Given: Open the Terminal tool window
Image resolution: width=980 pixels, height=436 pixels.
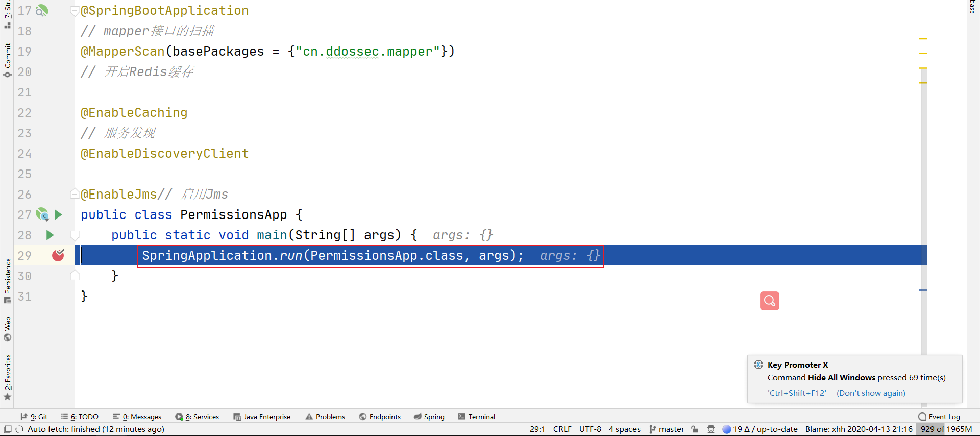Looking at the screenshot, I should coord(477,417).
